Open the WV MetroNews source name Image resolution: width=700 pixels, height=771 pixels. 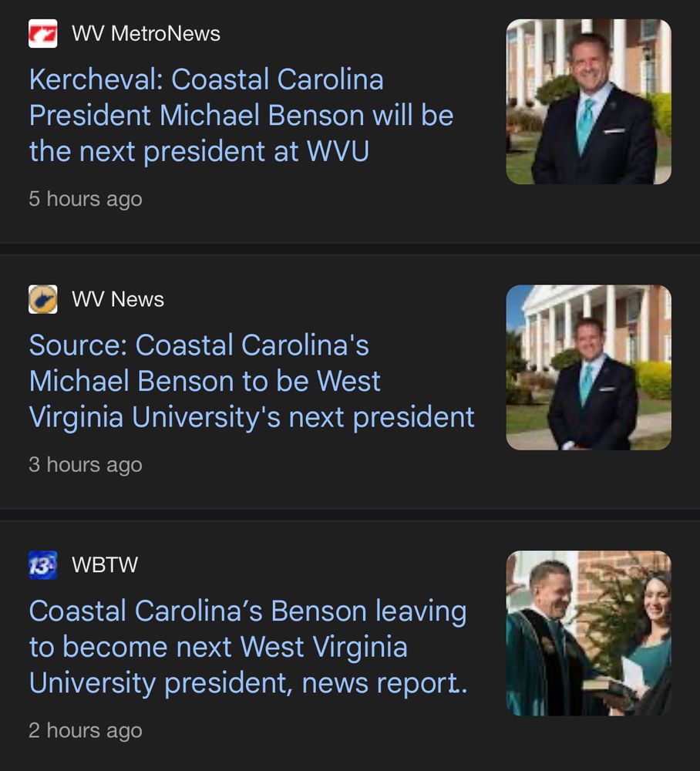(x=146, y=34)
